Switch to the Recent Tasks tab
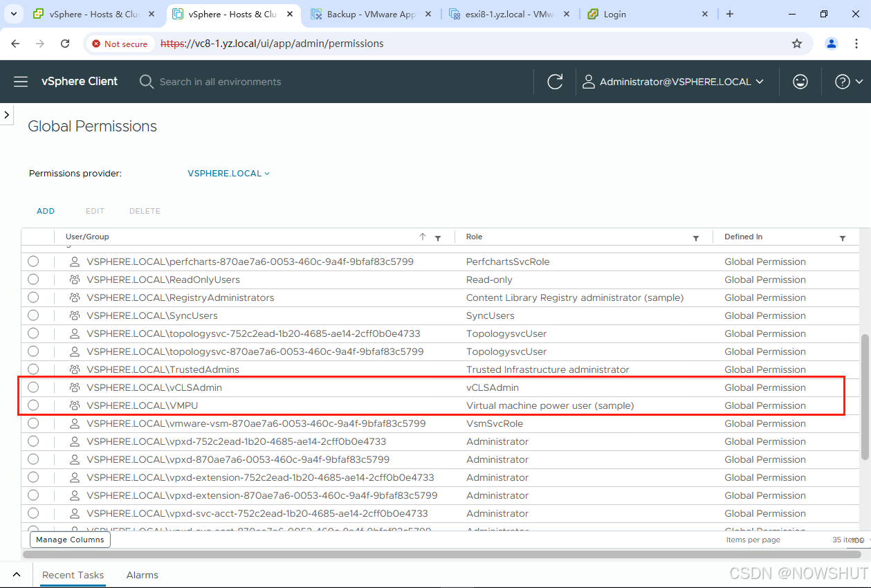The image size is (871, 588). click(73, 575)
